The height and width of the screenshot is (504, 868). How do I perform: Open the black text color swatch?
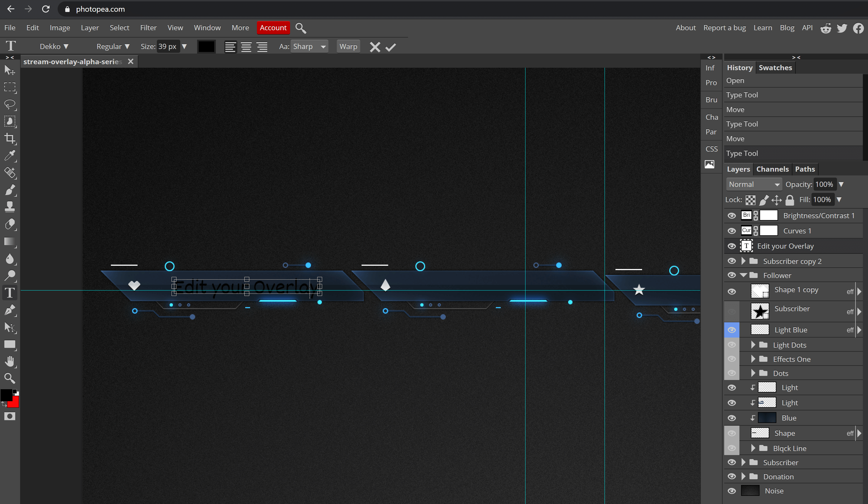206,47
